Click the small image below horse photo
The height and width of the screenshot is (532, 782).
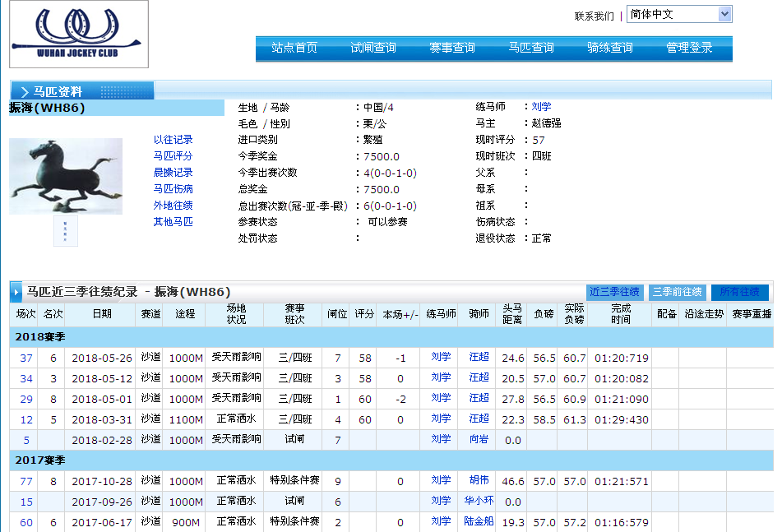point(66,232)
